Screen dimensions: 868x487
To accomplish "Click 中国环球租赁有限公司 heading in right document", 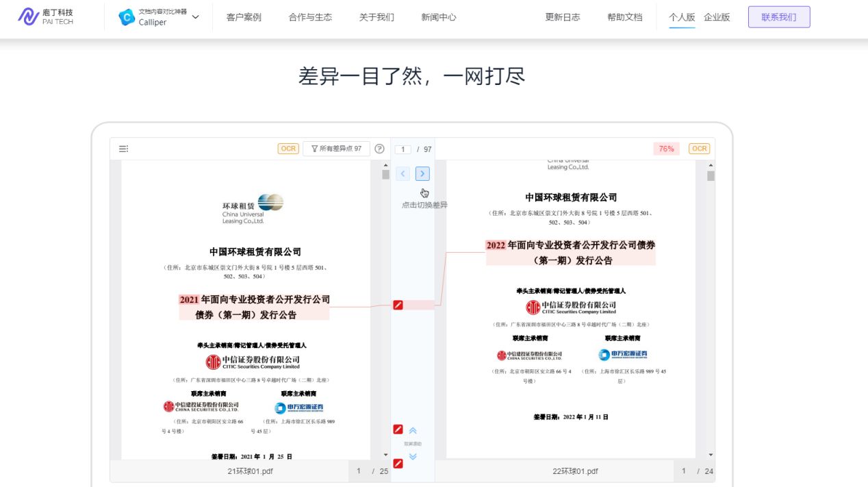I will click(x=571, y=197).
